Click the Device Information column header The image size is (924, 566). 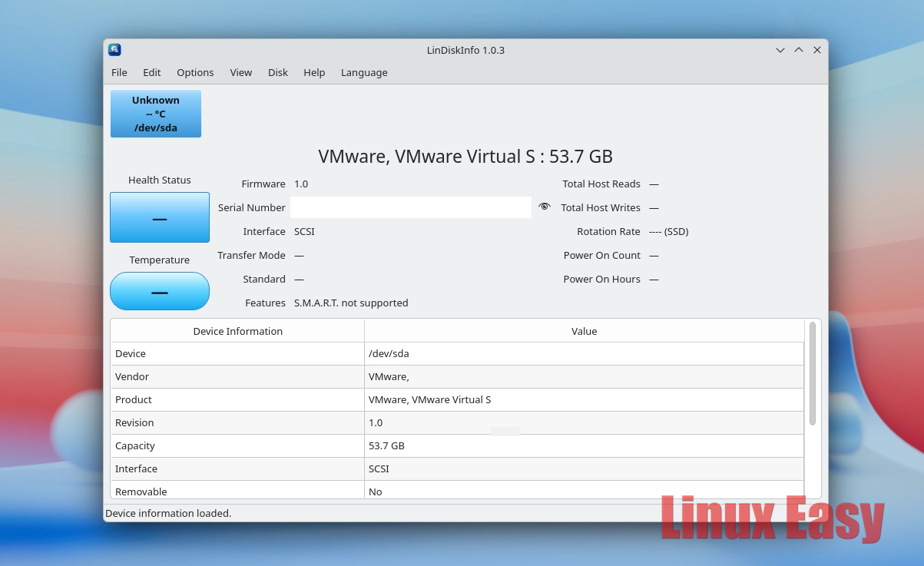[x=237, y=331]
